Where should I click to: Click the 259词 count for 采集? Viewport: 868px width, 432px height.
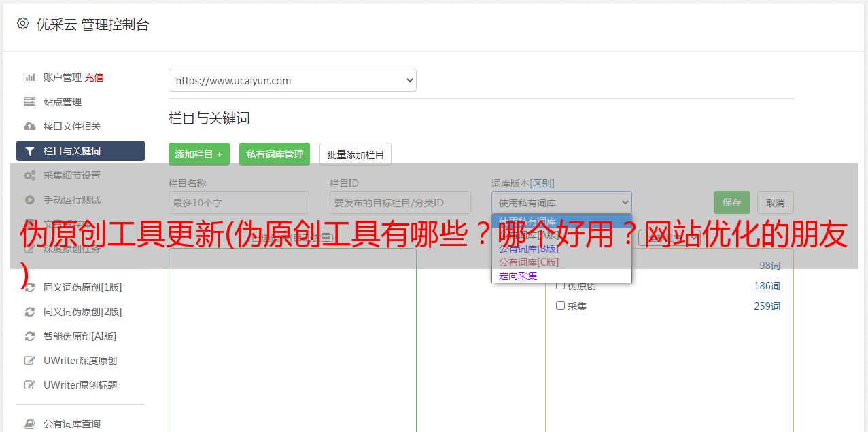[x=767, y=306]
